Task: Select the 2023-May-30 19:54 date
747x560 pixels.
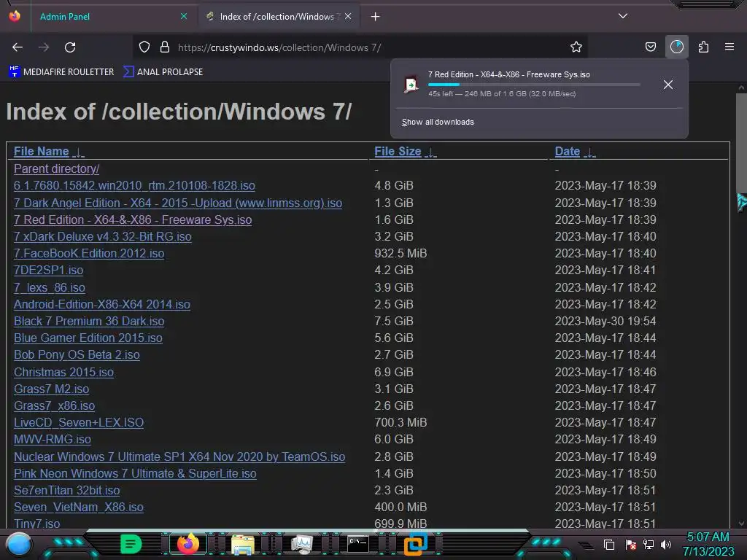Action: pos(605,321)
